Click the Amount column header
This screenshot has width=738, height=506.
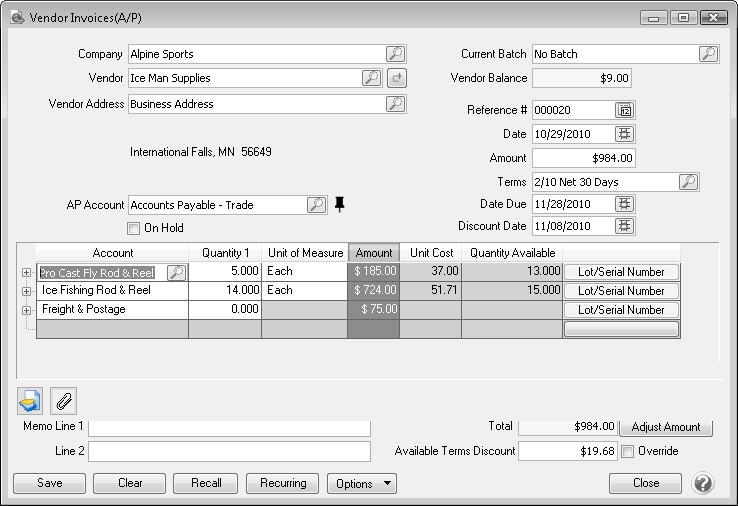click(374, 253)
